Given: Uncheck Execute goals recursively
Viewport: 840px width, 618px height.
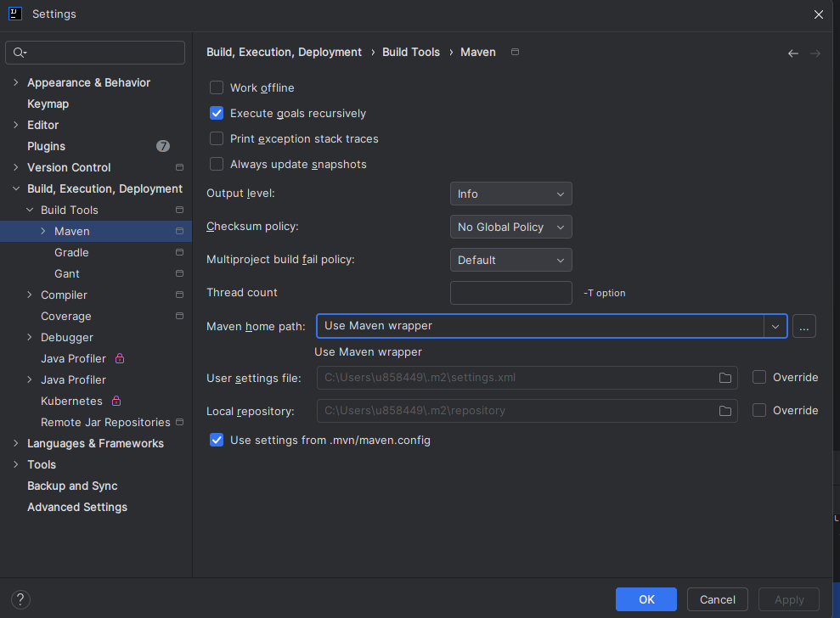Looking at the screenshot, I should pyautogui.click(x=217, y=113).
